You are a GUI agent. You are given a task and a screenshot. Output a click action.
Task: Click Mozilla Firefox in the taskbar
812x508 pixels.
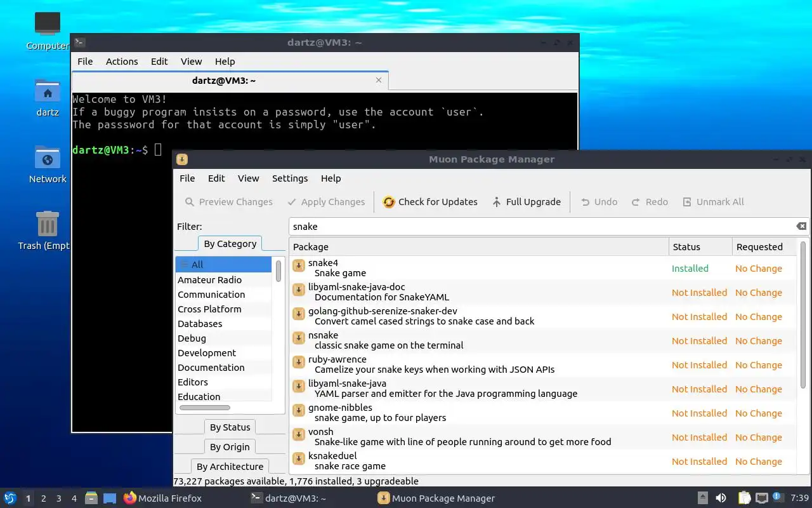pos(163,498)
